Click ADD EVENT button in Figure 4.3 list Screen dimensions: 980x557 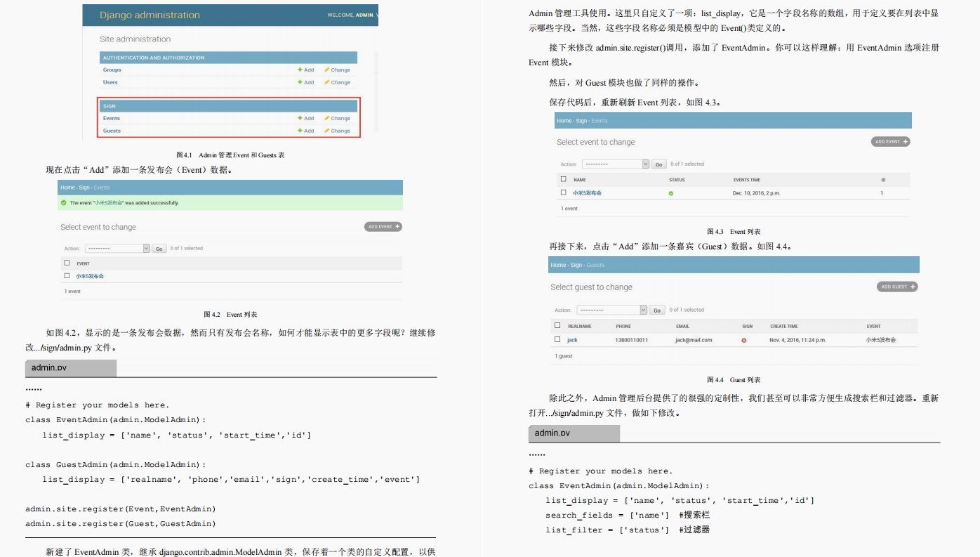coord(891,141)
